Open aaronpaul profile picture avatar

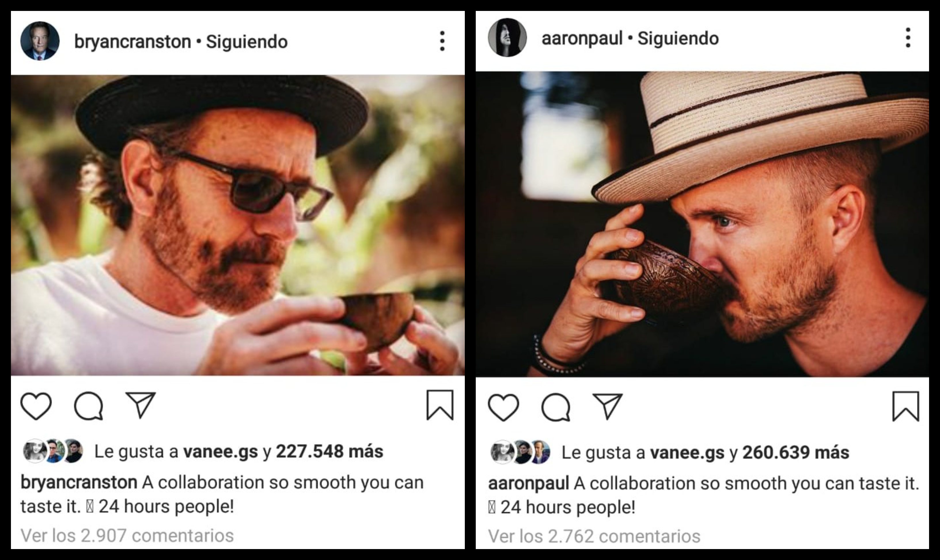(507, 37)
